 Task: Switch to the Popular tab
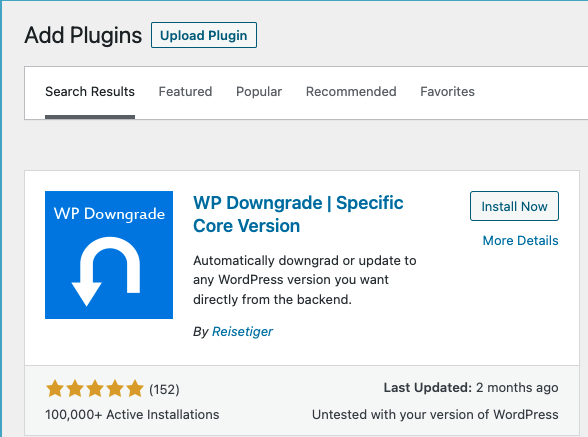(x=259, y=92)
